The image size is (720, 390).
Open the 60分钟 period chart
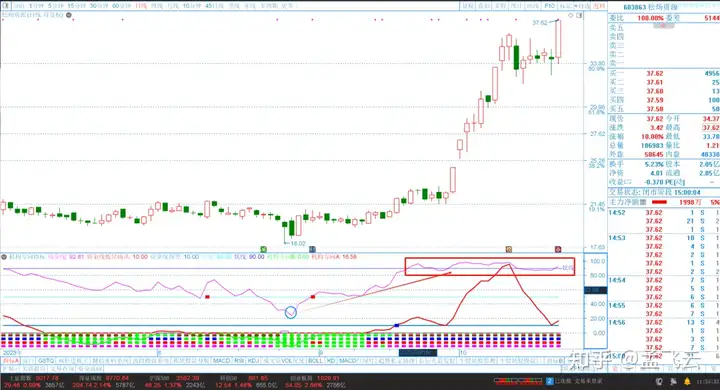click(x=122, y=6)
